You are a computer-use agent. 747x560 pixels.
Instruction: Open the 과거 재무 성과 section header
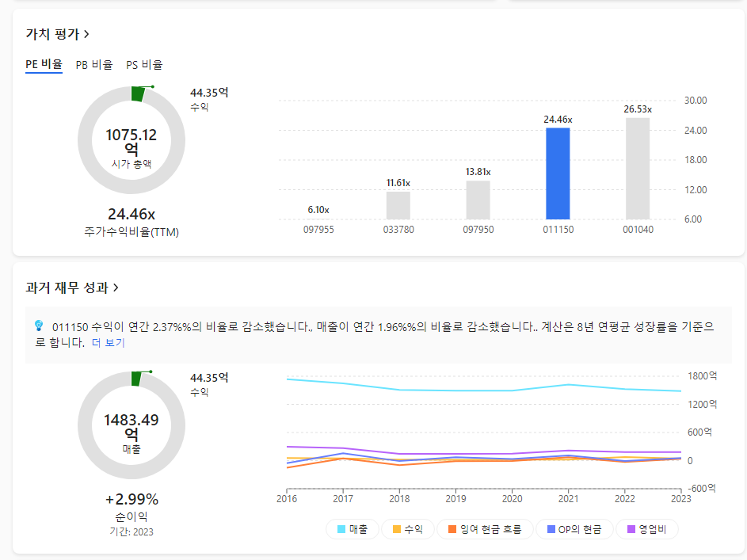72,288
